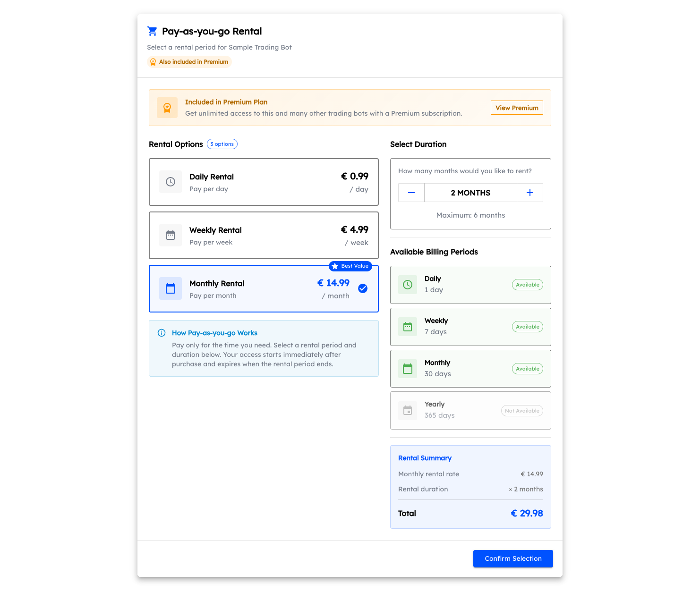Click the grayed calendar icon for Yearly period
This screenshot has width=700, height=591.
pyautogui.click(x=407, y=410)
